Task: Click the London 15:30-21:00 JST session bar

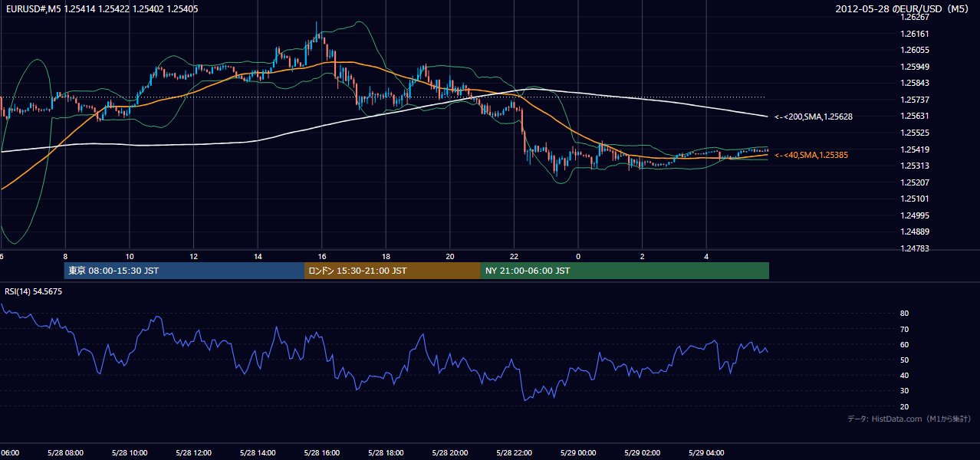Action: (393, 271)
